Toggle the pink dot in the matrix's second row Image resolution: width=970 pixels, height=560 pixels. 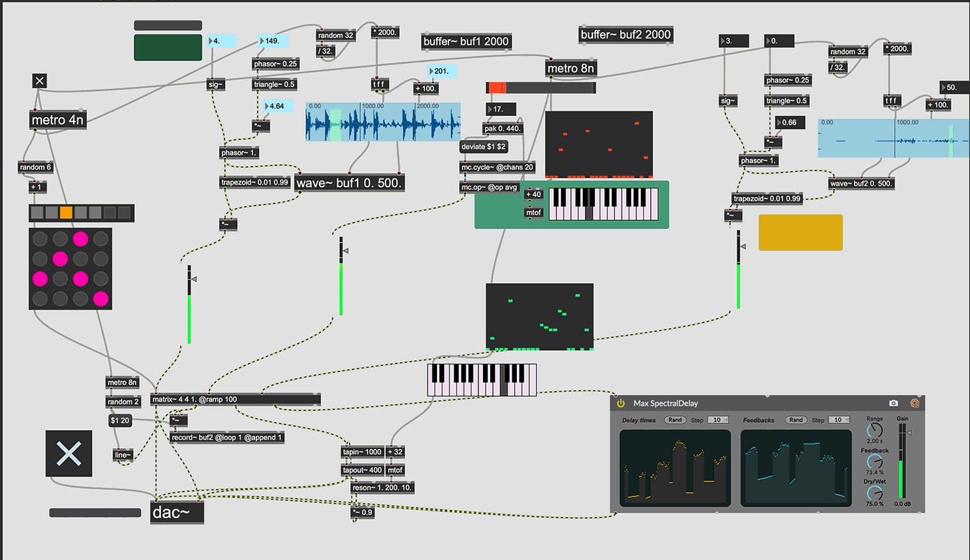60,258
